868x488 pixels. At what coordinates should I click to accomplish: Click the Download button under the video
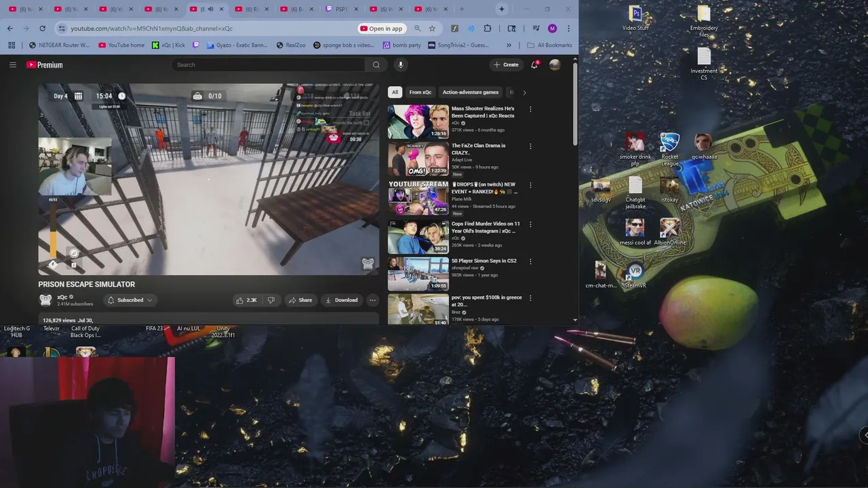pos(341,300)
